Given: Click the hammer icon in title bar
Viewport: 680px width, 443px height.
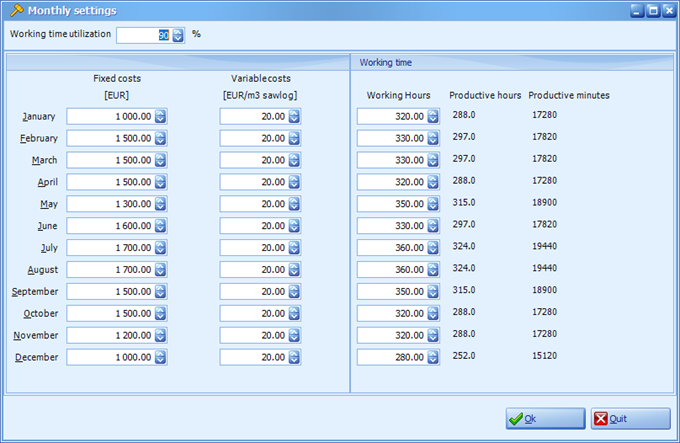Looking at the screenshot, I should (16, 10).
